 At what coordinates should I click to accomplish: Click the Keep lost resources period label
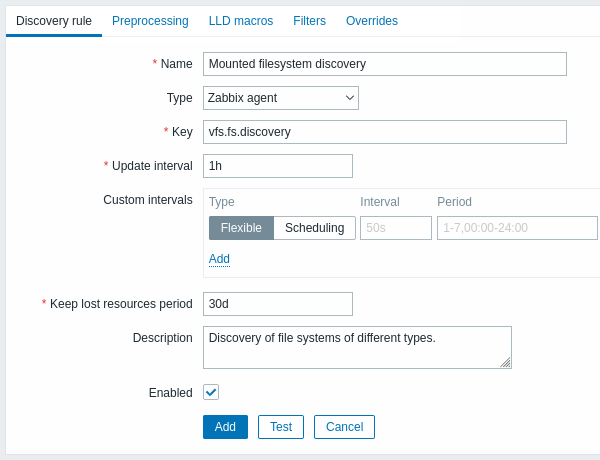pos(121,304)
